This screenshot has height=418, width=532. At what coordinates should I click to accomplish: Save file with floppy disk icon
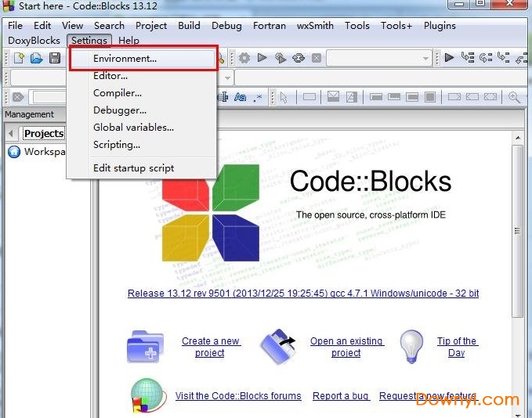55,58
